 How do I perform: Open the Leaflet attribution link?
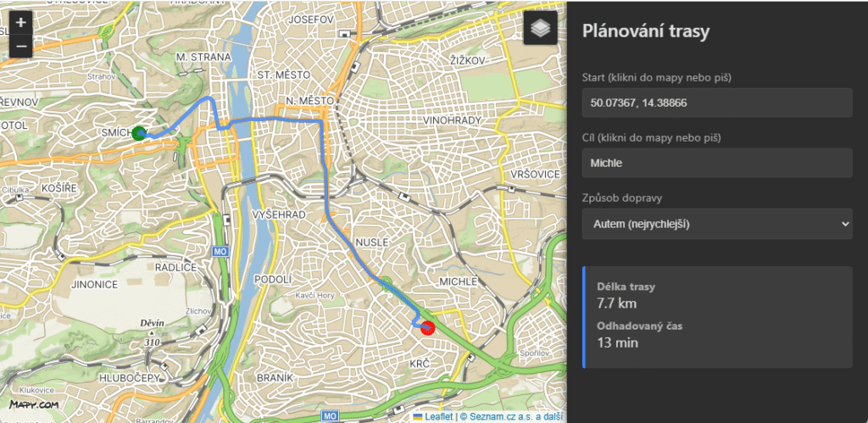[x=438, y=416]
